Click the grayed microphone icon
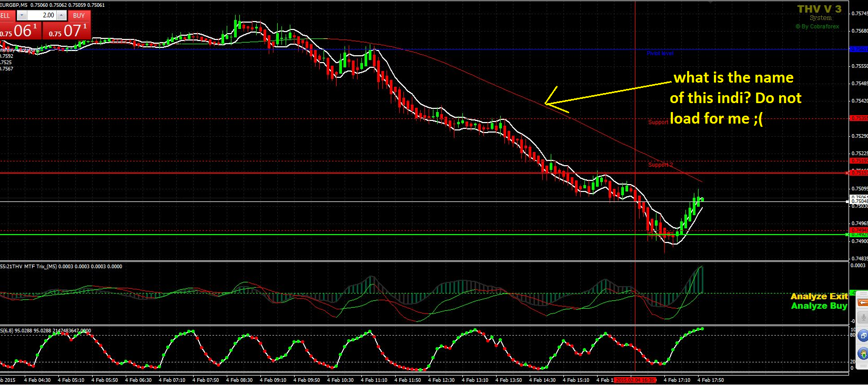 click(x=863, y=318)
